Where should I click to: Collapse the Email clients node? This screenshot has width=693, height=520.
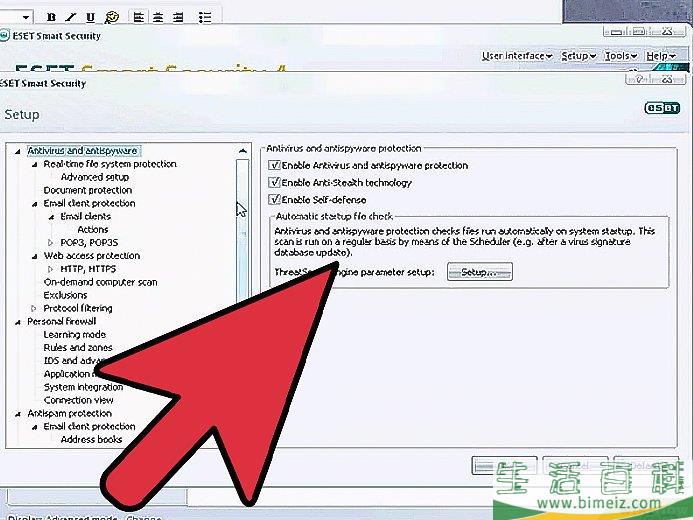pyautogui.click(x=51, y=217)
